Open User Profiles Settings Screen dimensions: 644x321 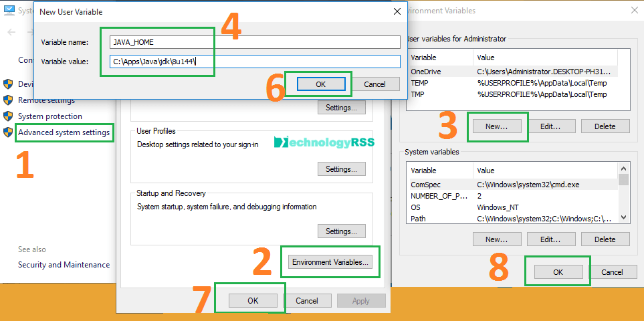coord(342,169)
